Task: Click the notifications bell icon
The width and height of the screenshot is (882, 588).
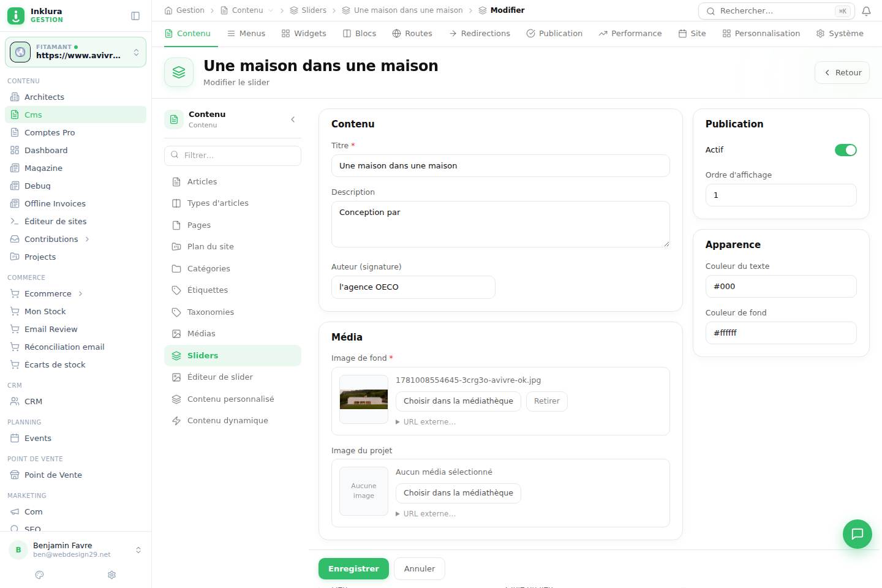Action: [866, 11]
